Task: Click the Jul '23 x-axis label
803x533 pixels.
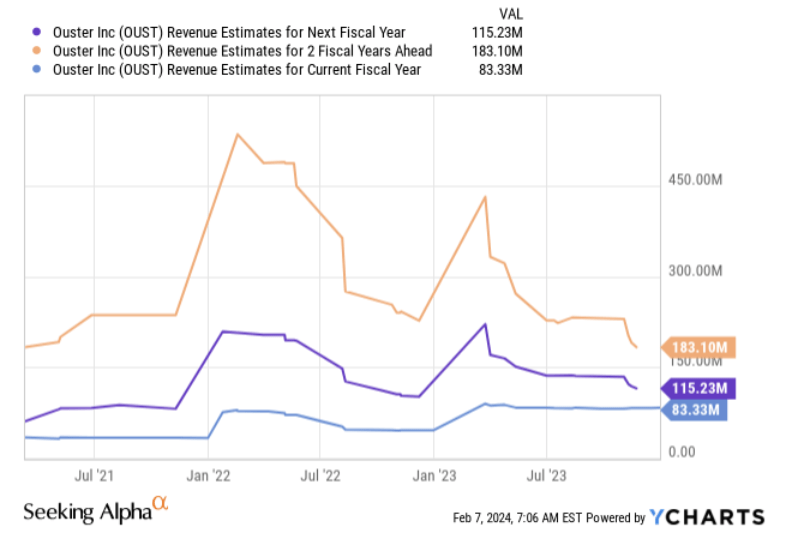Action: point(546,476)
